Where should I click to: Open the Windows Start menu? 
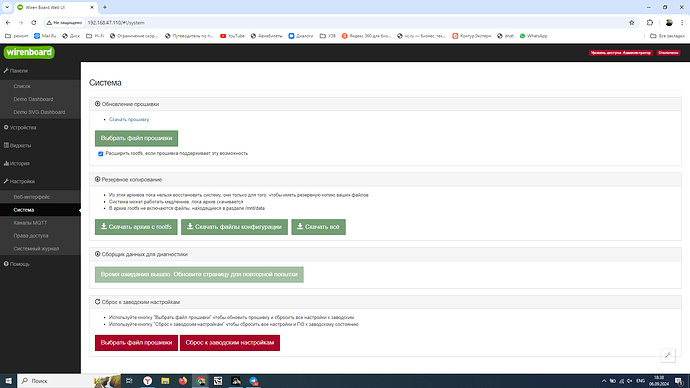8,381
